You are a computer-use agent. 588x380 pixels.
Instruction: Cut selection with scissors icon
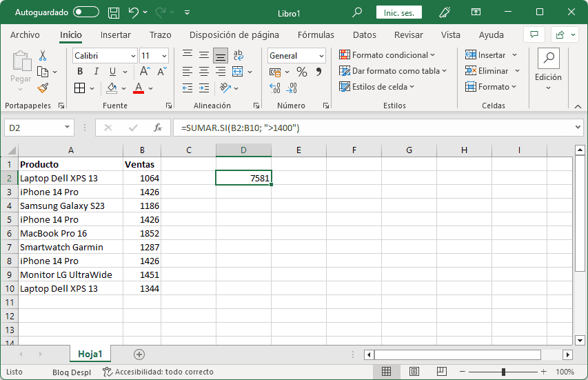43,56
